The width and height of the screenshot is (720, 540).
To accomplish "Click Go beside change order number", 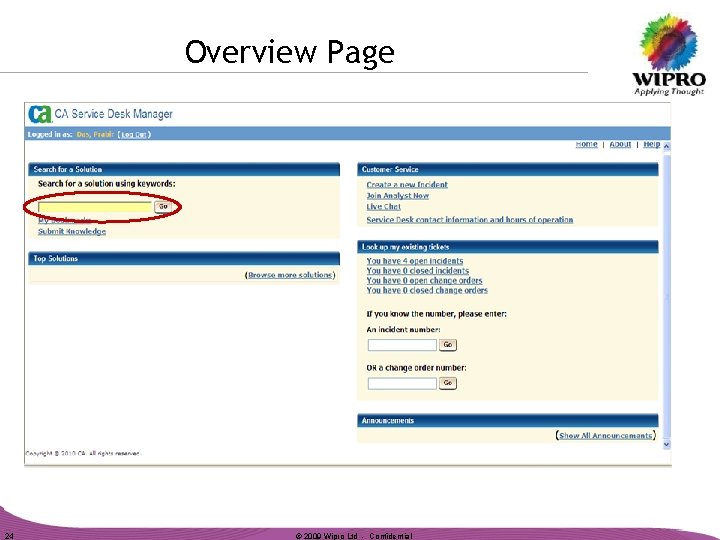I will [448, 383].
